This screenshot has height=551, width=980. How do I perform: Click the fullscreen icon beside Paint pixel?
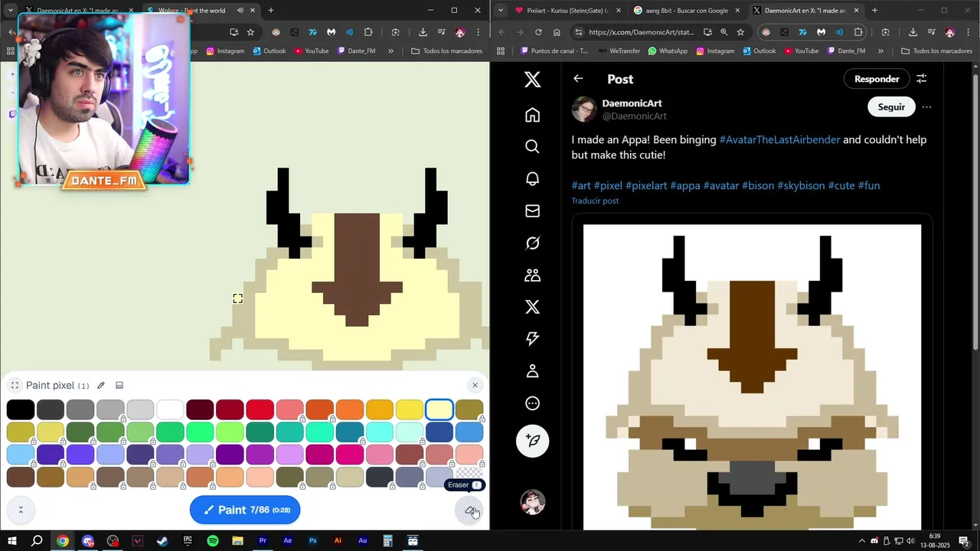pos(15,386)
